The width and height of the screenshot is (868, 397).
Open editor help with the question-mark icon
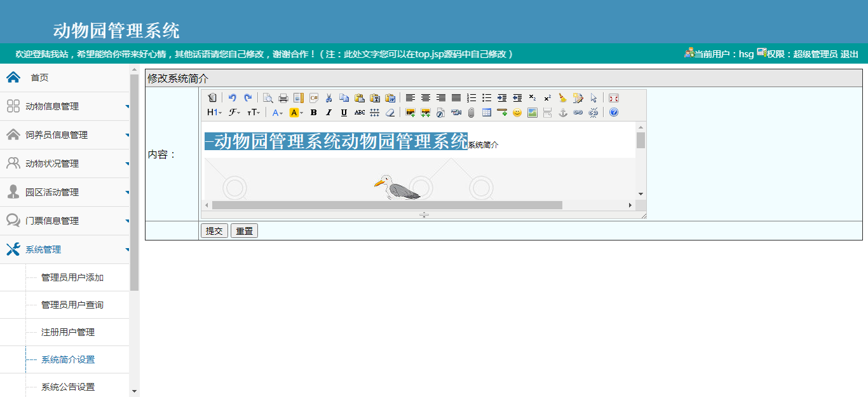pyautogui.click(x=613, y=113)
